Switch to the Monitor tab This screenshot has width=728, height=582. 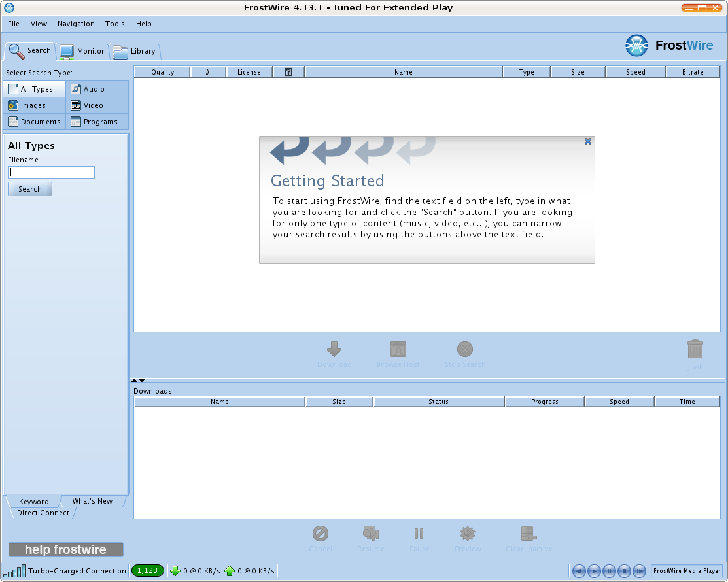82,51
